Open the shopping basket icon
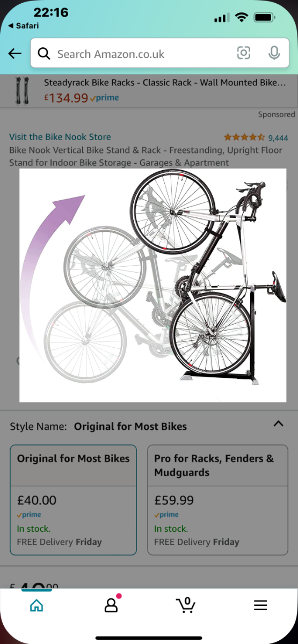Viewport: 298px width, 644px height. coord(186,605)
